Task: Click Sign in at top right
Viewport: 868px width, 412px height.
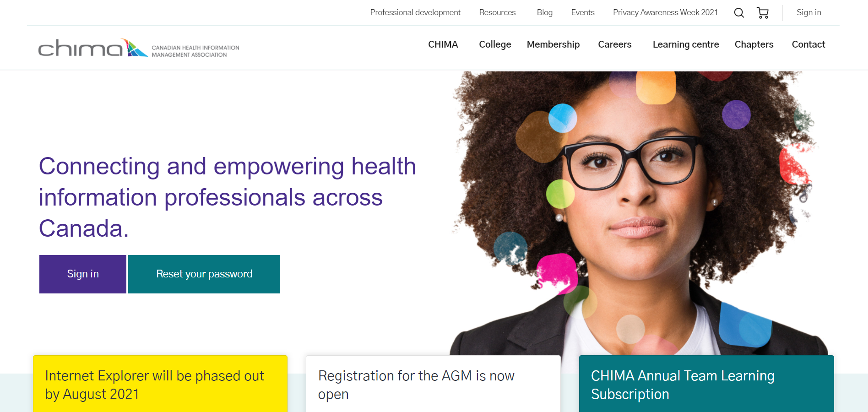Action: (808, 12)
